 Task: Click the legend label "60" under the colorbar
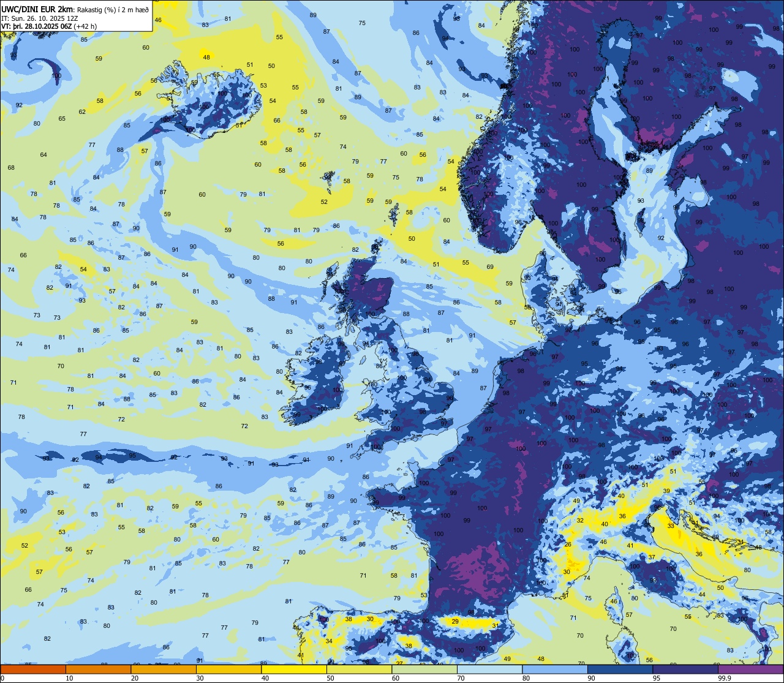pos(396,677)
